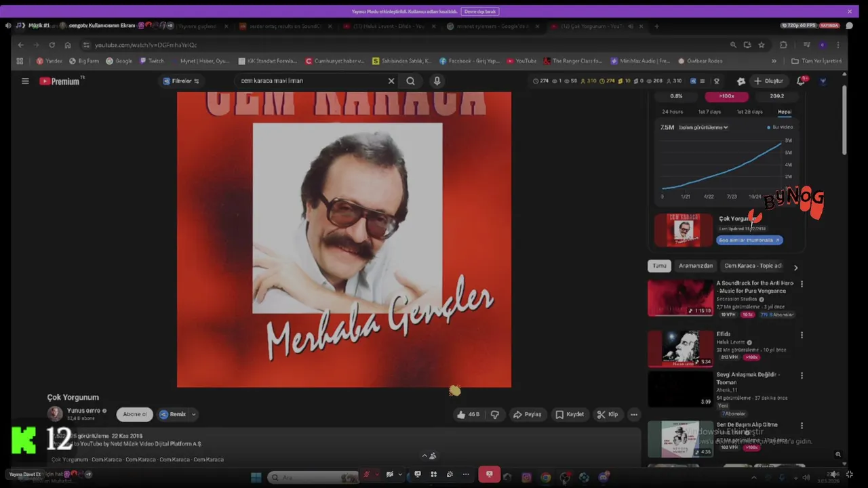Open Instagram icon on taskbar
Viewport: 868px width, 488px height.
tap(526, 477)
